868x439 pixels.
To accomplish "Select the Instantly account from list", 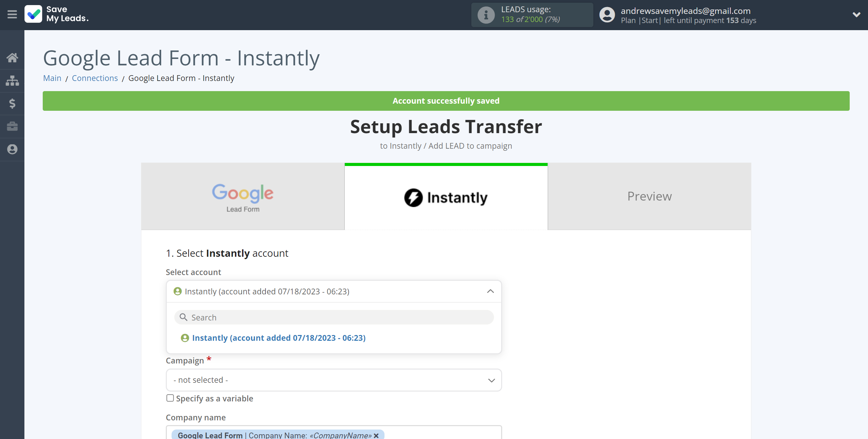I will point(279,338).
